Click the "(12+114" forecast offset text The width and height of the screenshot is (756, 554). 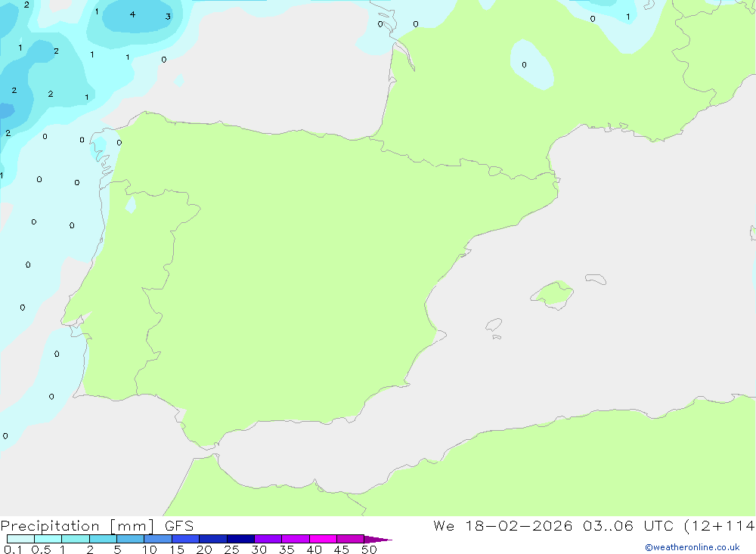pos(720,526)
